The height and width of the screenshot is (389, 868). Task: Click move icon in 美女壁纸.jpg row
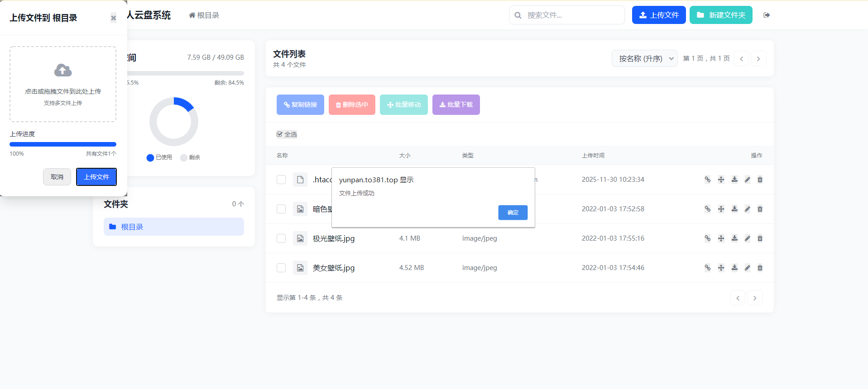click(721, 268)
